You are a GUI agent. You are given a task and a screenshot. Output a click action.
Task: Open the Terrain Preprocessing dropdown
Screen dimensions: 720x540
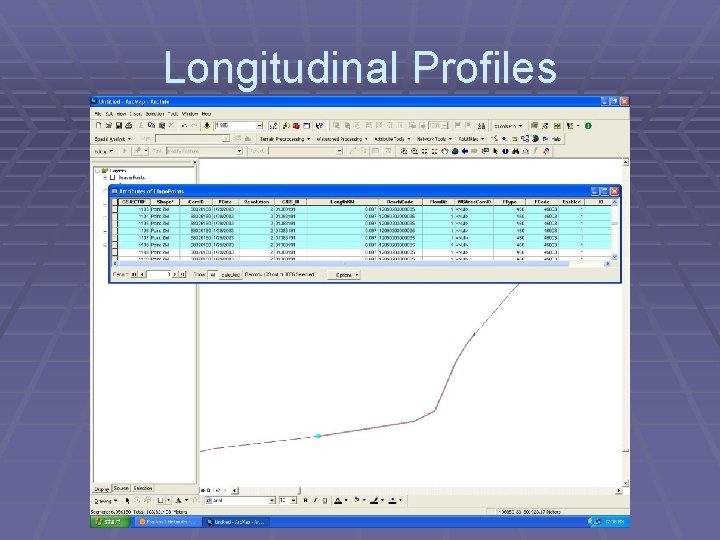[x=285, y=139]
